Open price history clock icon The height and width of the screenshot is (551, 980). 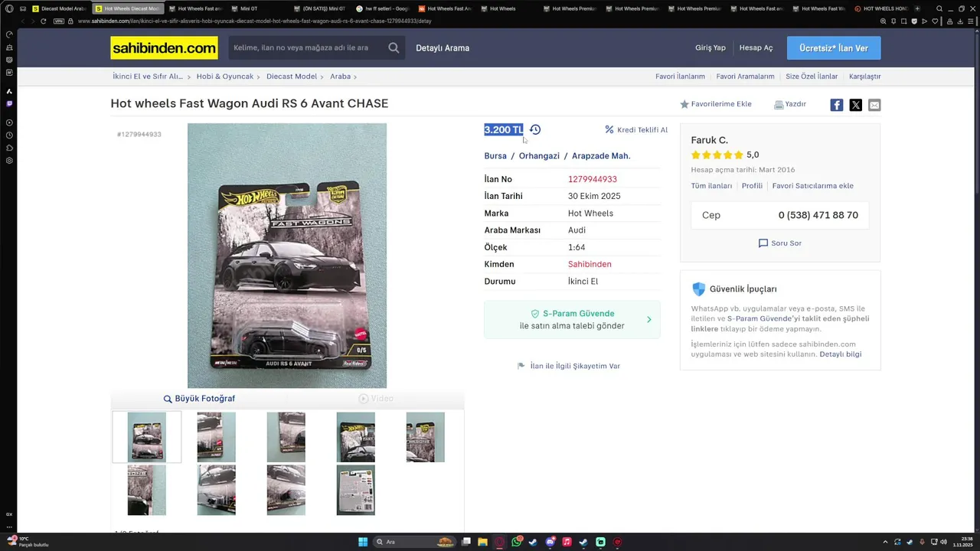pyautogui.click(x=535, y=129)
